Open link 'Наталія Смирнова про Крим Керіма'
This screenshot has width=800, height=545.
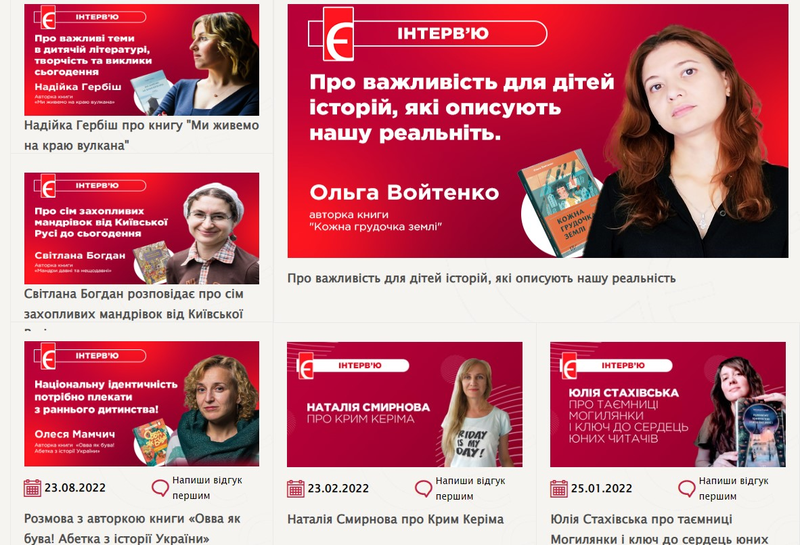395,519
